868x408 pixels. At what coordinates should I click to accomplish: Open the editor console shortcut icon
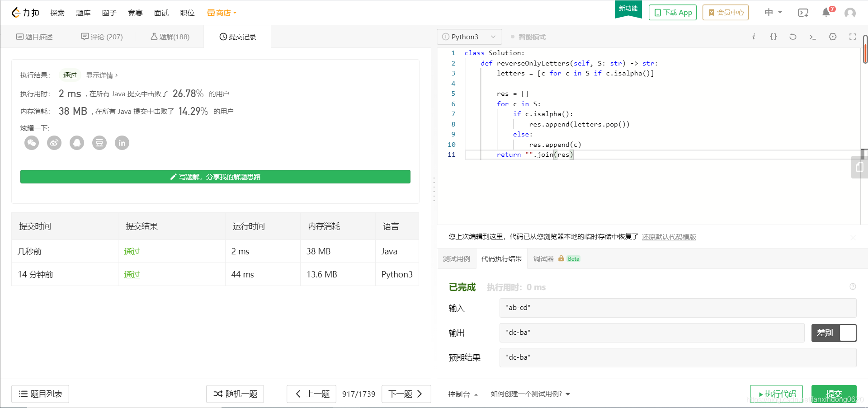coord(812,37)
